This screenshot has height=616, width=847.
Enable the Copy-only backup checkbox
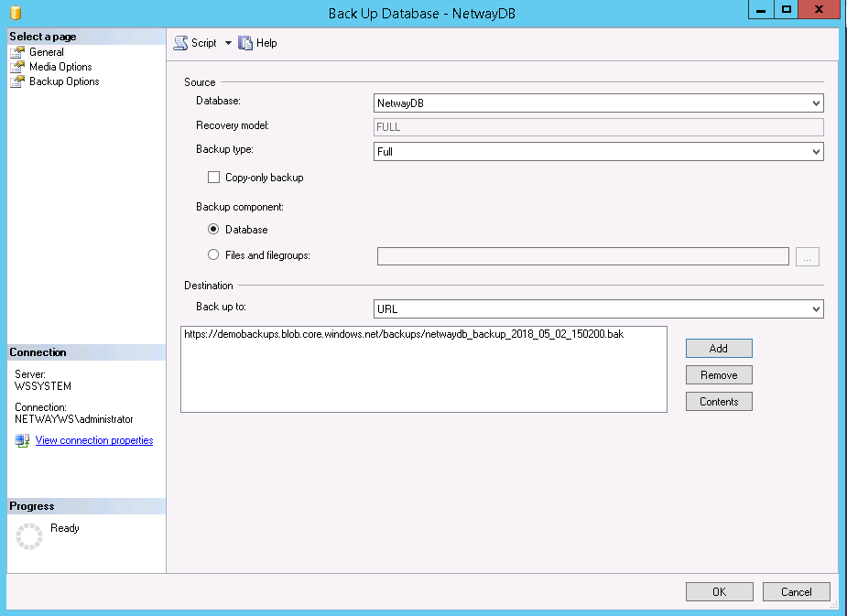point(213,178)
